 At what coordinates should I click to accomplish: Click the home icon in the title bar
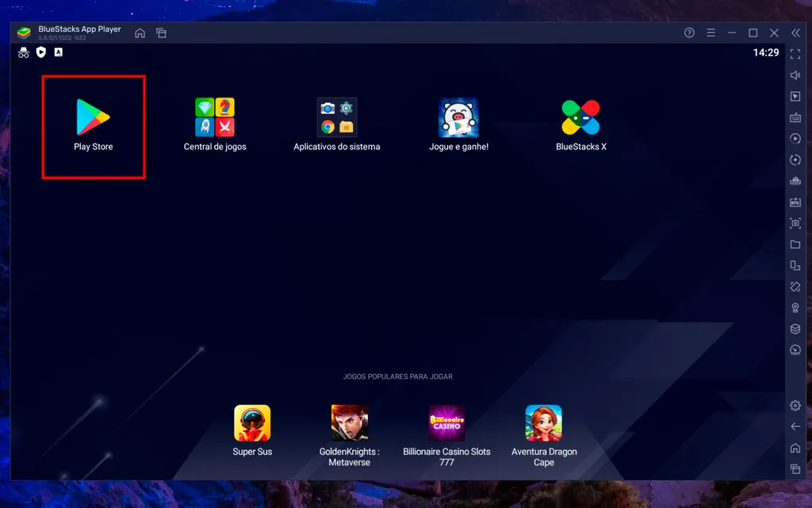click(x=140, y=33)
